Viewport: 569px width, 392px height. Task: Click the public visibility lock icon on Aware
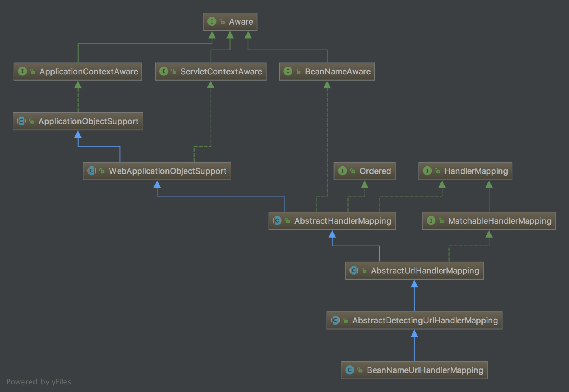(x=222, y=22)
